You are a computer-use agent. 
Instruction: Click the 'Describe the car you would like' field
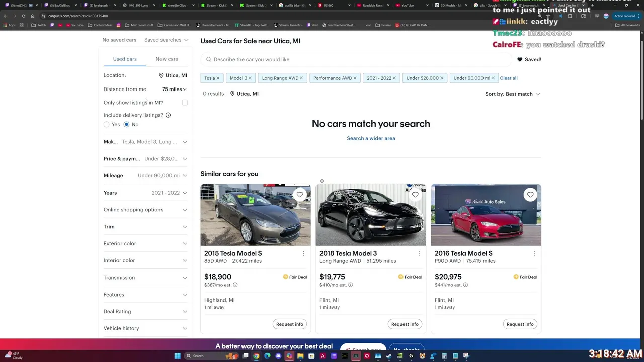356,59
